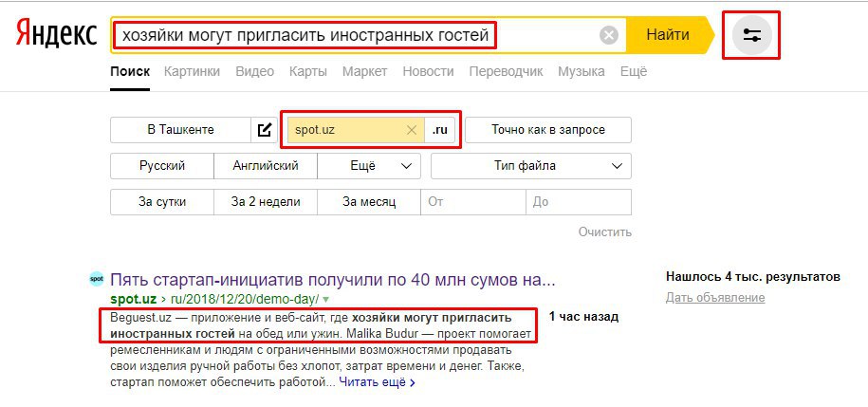The height and width of the screenshot is (407, 868).
Task: Select the За 2 недели time filter
Action: (x=266, y=202)
